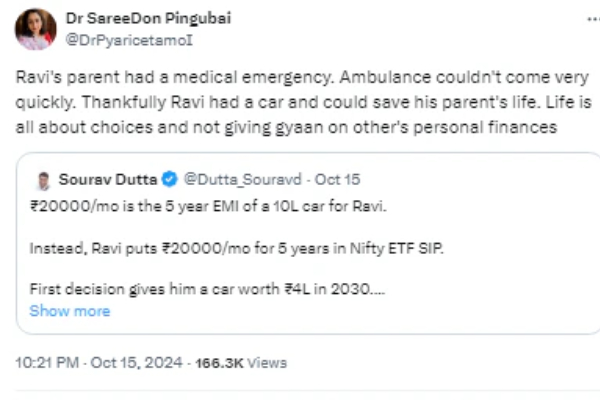Open Sourav Dutta's small profile picture
This screenshot has width=600, height=400.
pyautogui.click(x=44, y=180)
